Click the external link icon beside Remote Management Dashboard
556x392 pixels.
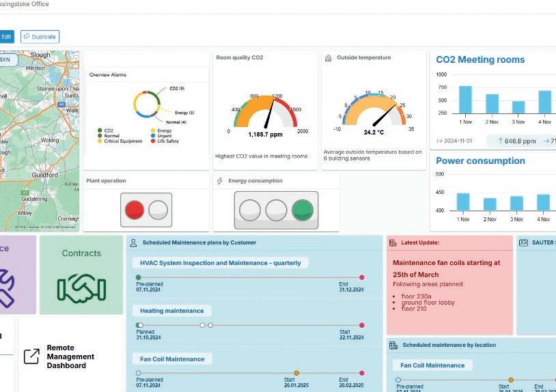(31, 356)
